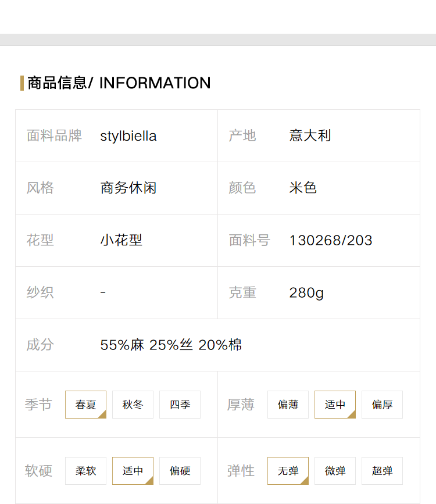The width and height of the screenshot is (436, 504).
Task: Click the 意大利 origin value
Action: click(310, 135)
